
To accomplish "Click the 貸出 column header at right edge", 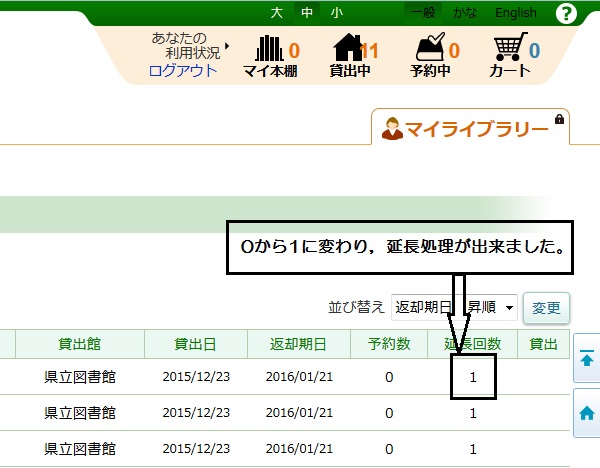I will click(x=543, y=344).
